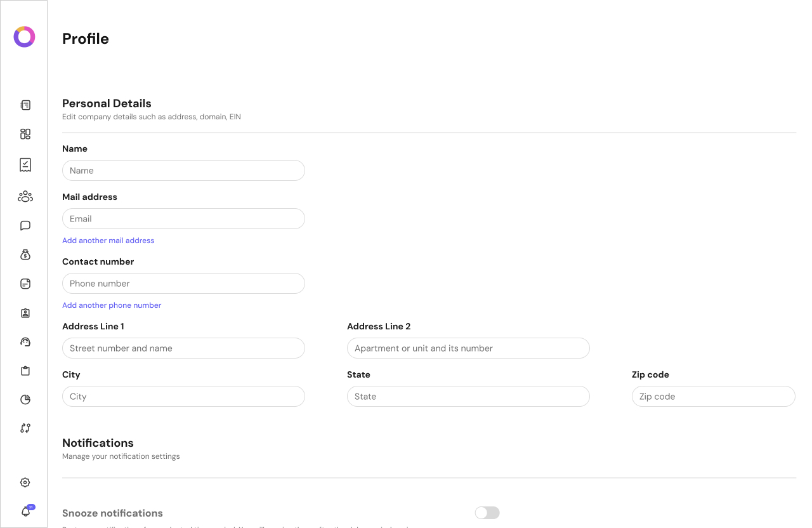Click Add another phone number

tap(112, 305)
